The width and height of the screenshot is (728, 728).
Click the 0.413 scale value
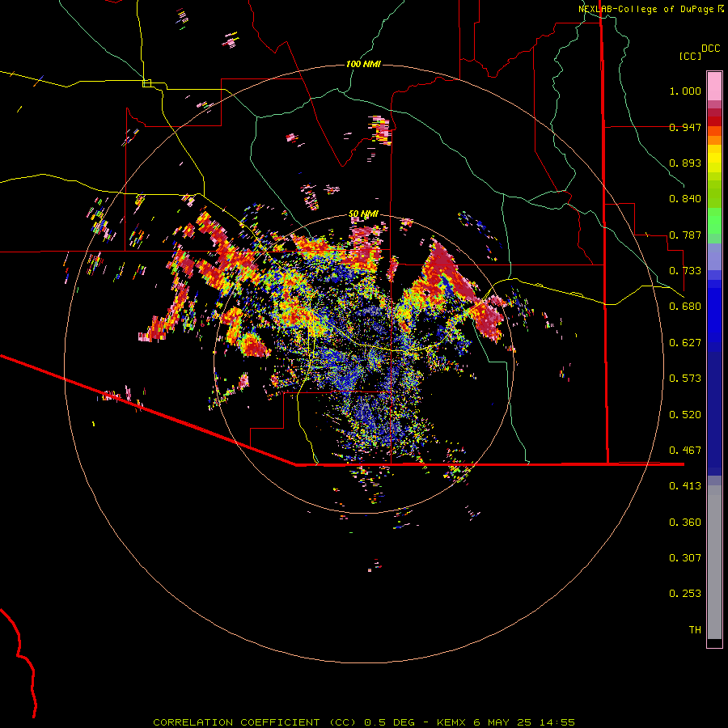[685, 486]
